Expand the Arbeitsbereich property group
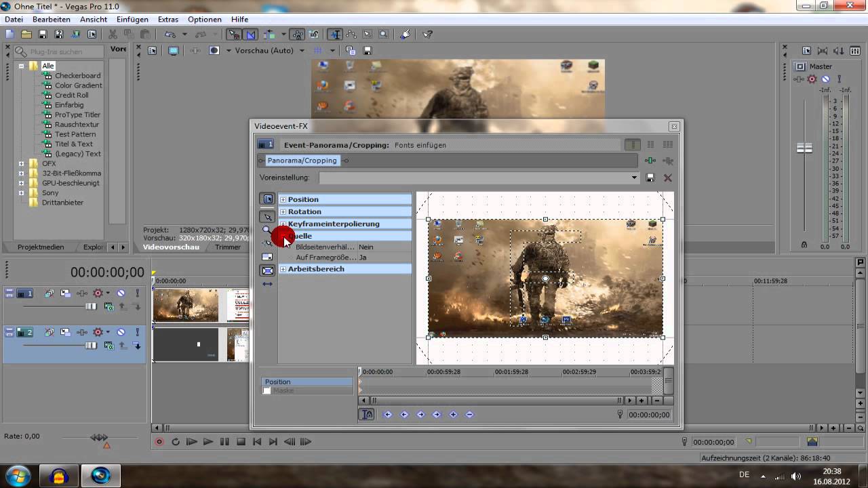Viewport: 868px width, 488px height. click(x=283, y=269)
